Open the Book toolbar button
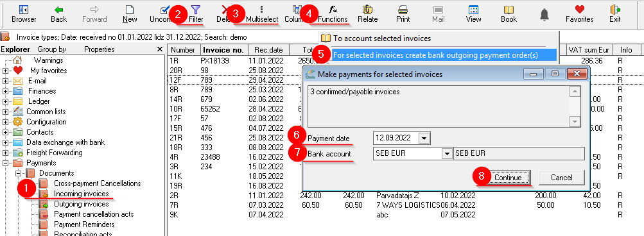 coord(509,13)
